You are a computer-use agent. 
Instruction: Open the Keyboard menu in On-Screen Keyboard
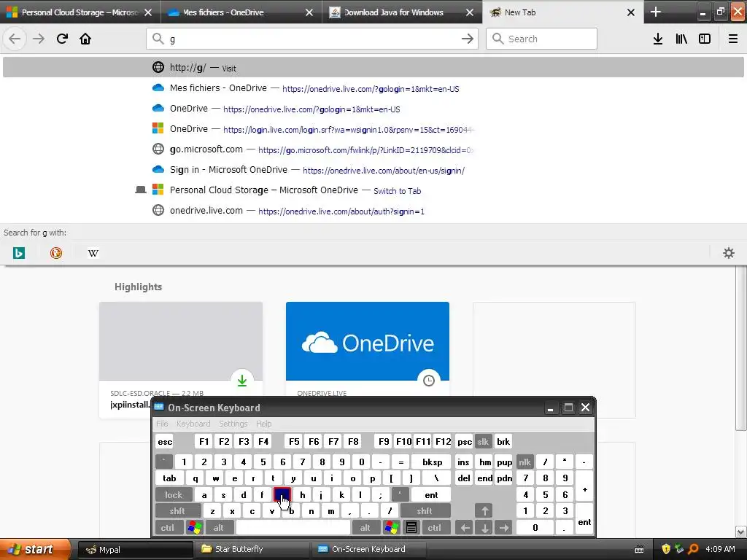tap(193, 424)
